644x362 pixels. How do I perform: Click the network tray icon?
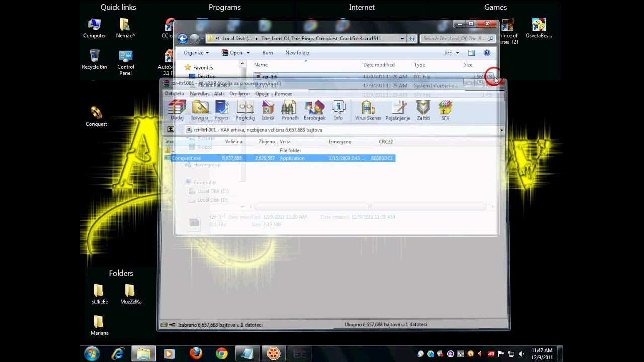511,354
